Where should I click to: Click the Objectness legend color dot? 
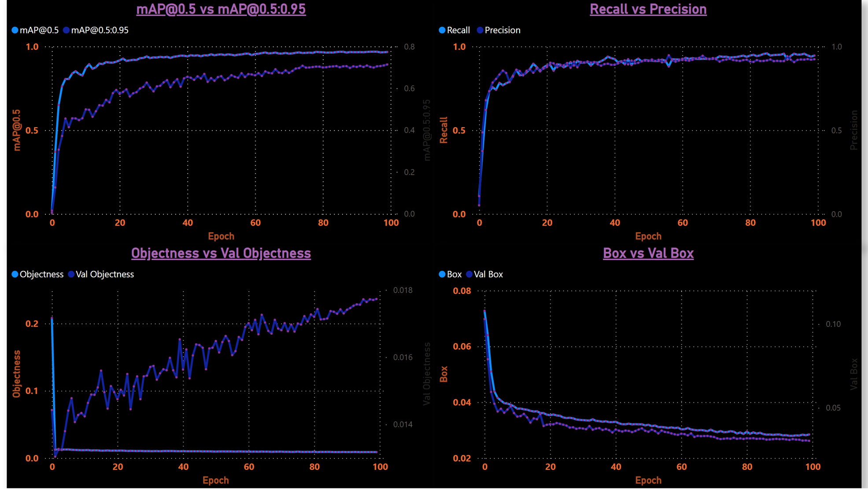15,275
